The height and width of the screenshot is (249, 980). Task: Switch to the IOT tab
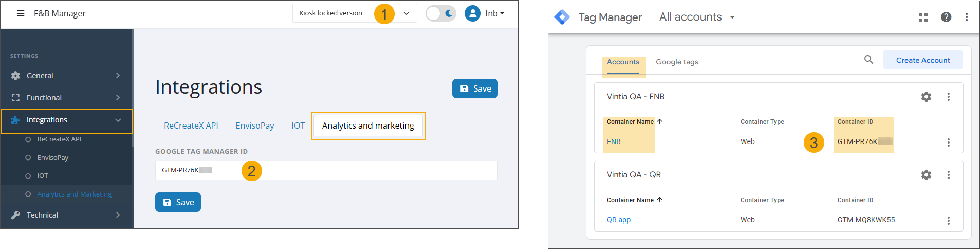coord(298,126)
